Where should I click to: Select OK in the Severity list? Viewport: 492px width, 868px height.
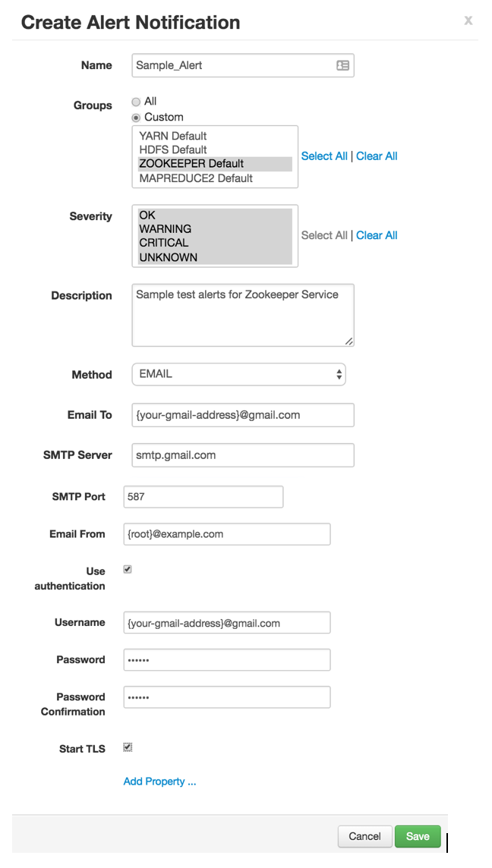coord(147,215)
